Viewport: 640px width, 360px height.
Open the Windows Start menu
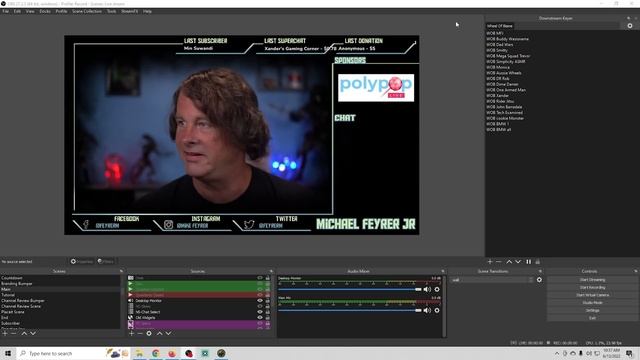[8, 353]
